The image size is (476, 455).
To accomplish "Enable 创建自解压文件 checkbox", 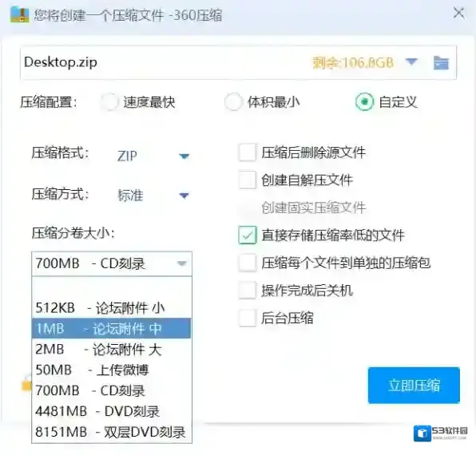I will point(248,180).
